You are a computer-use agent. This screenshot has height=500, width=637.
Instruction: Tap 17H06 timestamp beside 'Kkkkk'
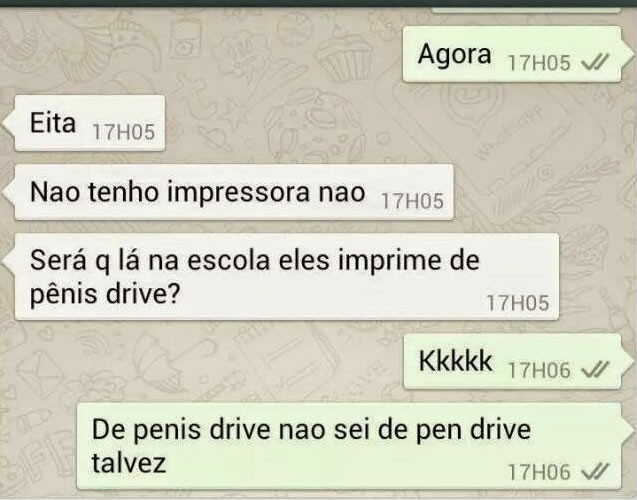click(x=540, y=370)
